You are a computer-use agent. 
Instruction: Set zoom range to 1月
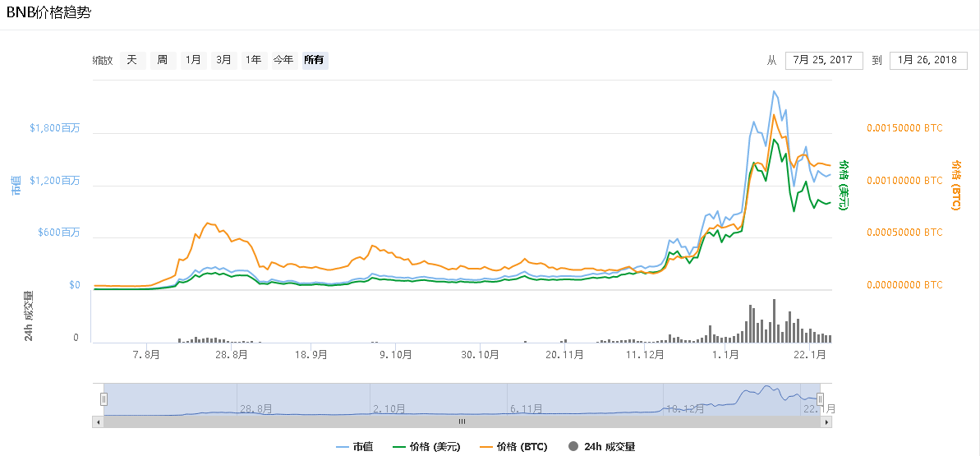(193, 61)
